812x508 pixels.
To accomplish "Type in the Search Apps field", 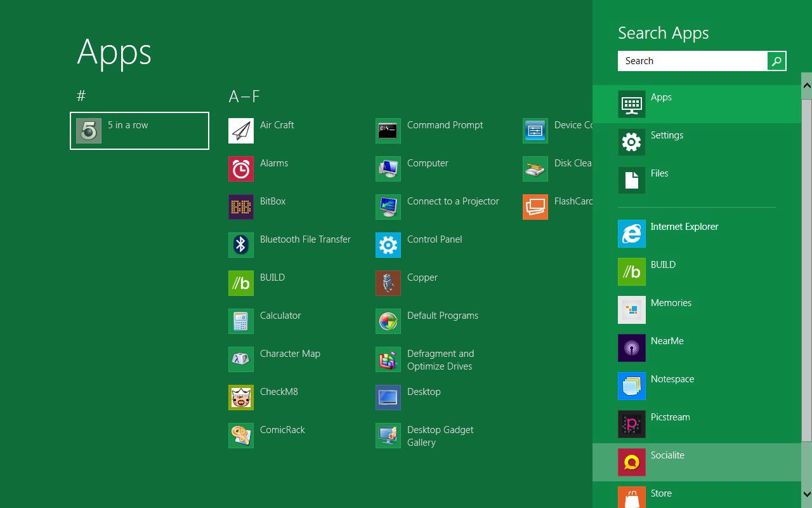I will 693,61.
